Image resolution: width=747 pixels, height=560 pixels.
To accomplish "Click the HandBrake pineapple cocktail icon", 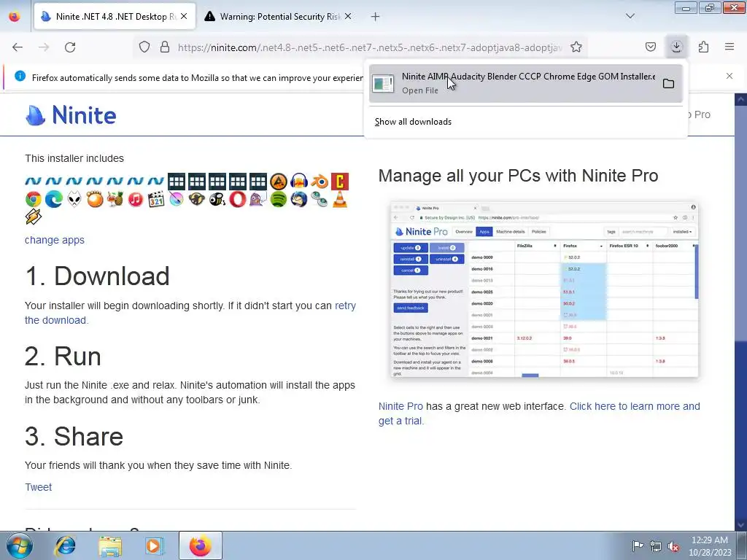I will (115, 199).
